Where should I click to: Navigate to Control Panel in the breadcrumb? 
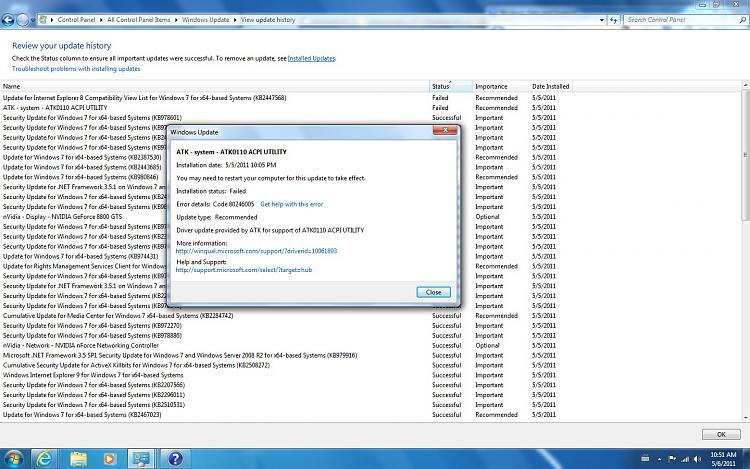[77, 20]
